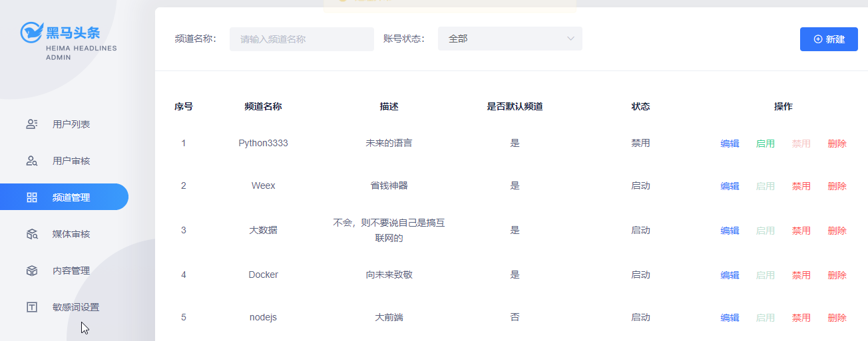
Task: Click 禁用 in the Python3333 row
Action: [801, 144]
